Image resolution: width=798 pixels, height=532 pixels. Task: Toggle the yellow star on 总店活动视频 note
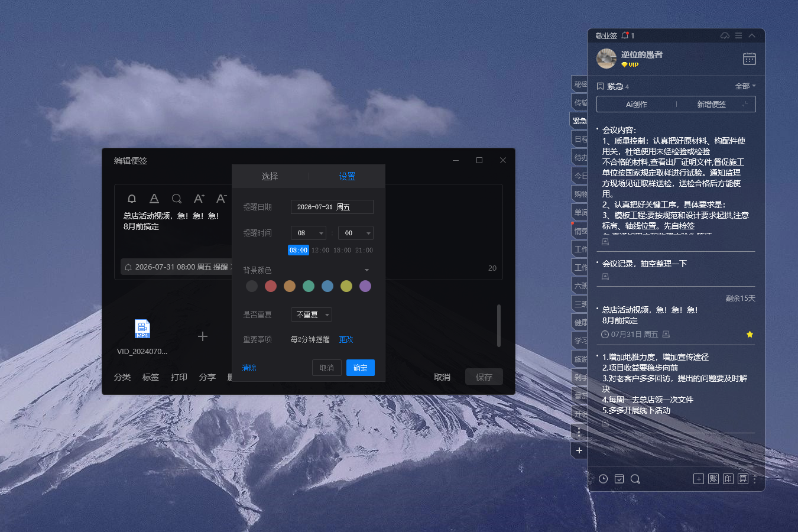750,335
